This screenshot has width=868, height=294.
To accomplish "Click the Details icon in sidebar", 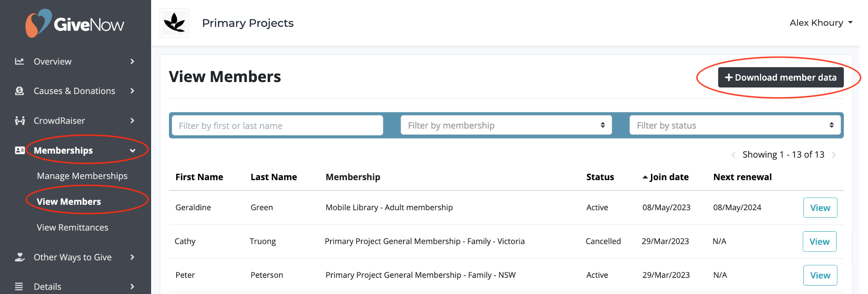I will click(20, 286).
